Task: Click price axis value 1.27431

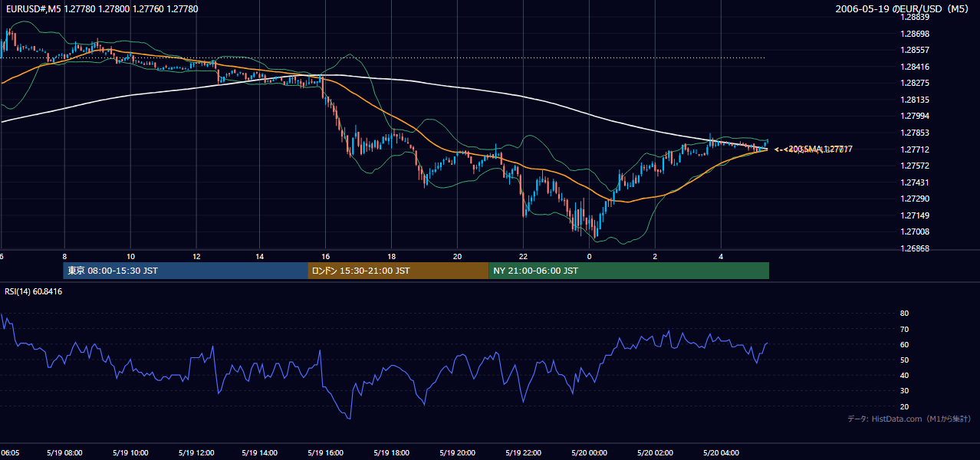Action: pos(914,182)
